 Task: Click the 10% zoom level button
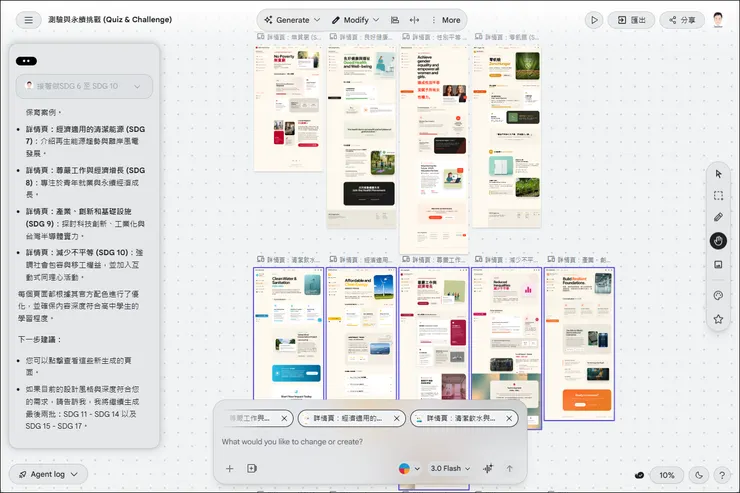(667, 475)
